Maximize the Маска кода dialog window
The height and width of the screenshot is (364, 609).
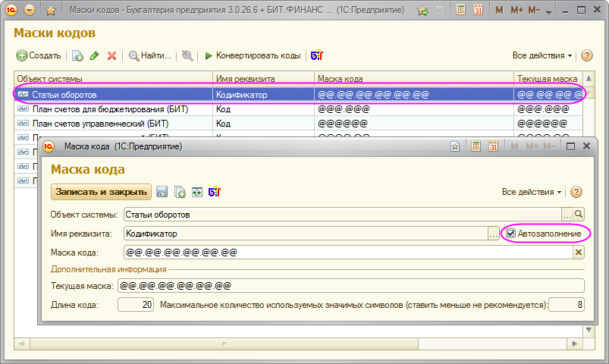click(x=570, y=146)
